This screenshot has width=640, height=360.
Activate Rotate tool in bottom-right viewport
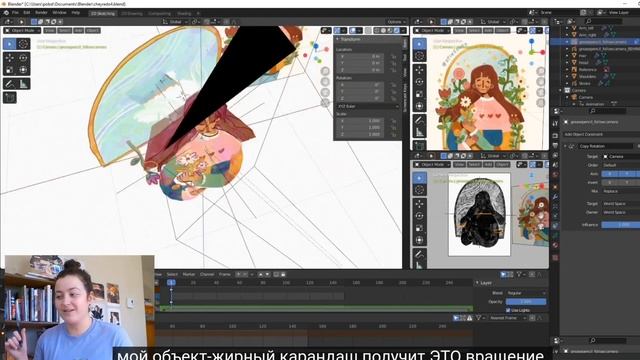(x=420, y=216)
